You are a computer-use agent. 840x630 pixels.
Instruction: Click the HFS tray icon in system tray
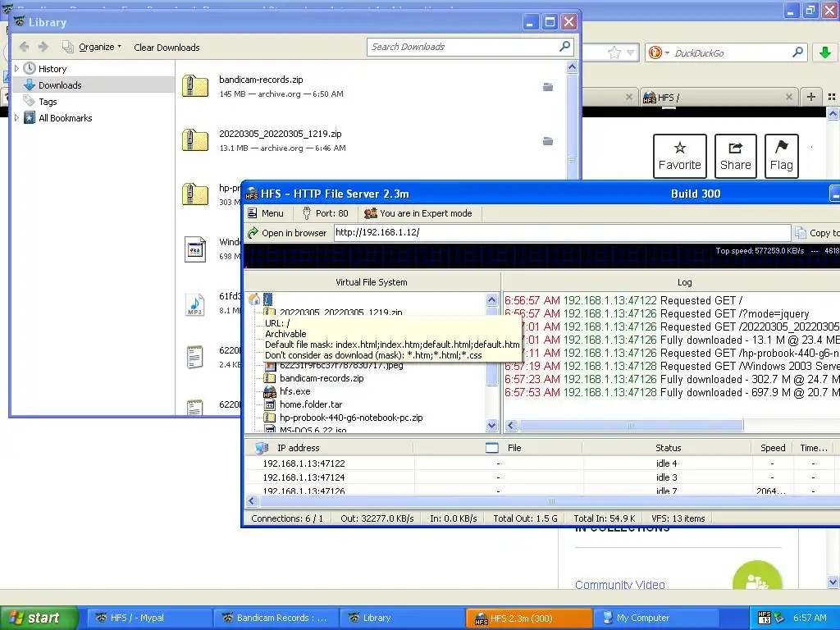click(x=765, y=618)
